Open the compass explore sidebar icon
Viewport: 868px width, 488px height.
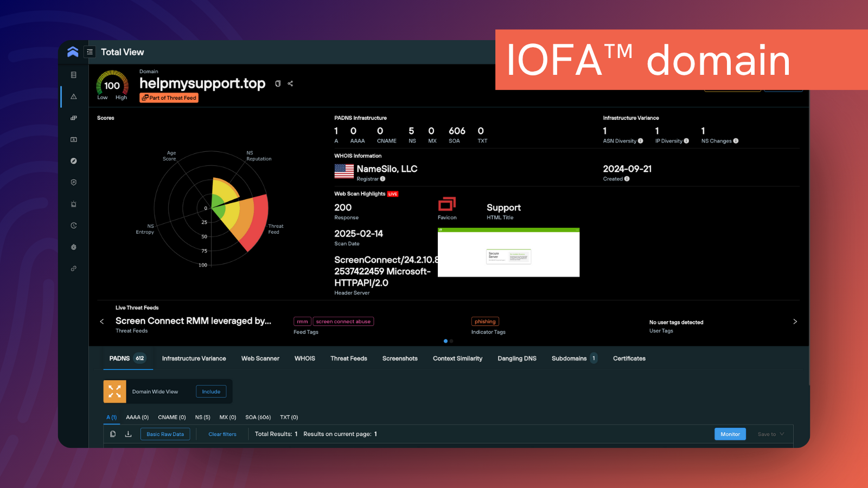click(74, 161)
